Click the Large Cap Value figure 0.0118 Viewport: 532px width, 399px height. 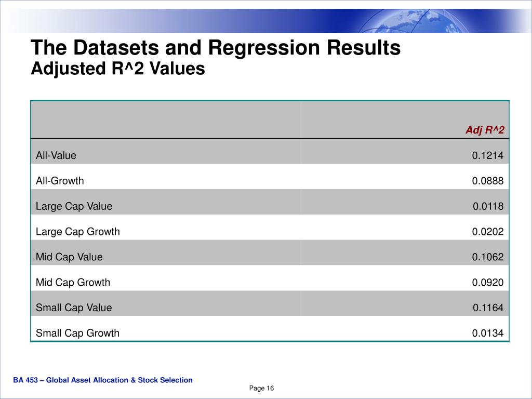click(488, 206)
